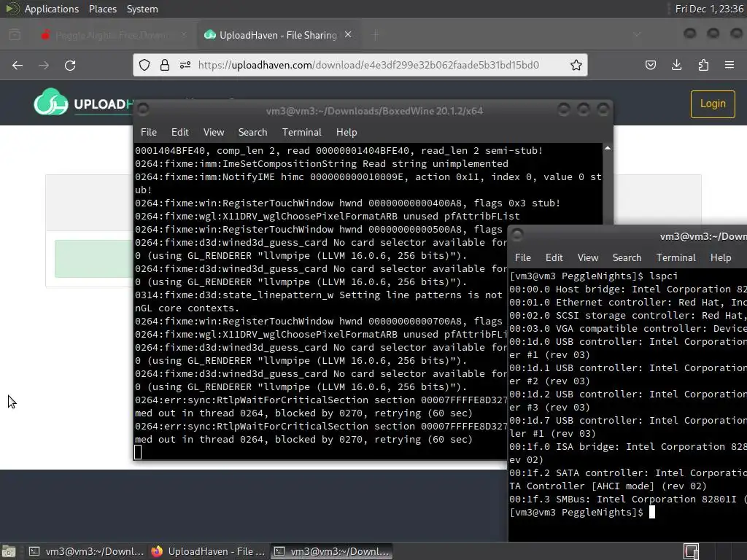Open Edit menu in BoxedWine terminal

point(180,133)
